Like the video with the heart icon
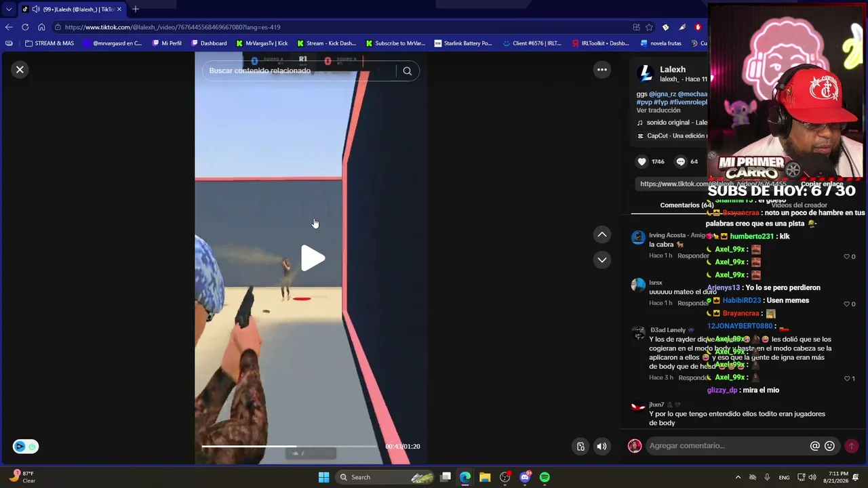 click(x=642, y=161)
